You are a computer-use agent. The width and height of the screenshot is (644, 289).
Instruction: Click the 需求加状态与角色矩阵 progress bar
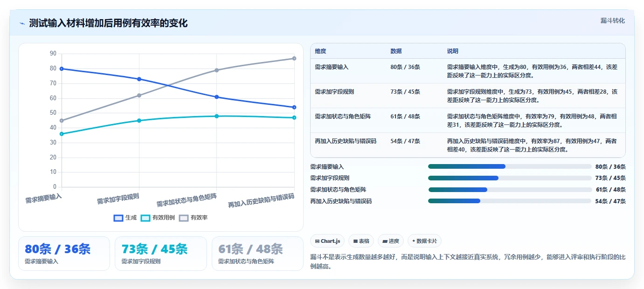510,190
